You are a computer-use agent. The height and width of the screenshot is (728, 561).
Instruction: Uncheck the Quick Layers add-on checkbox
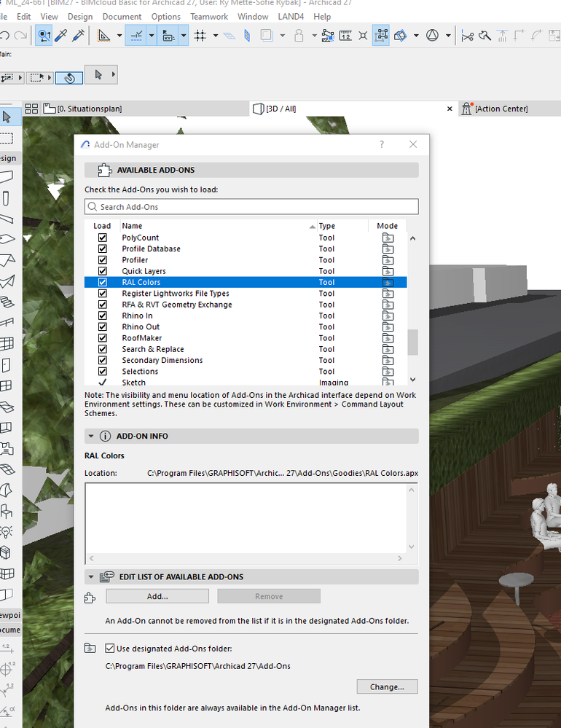[x=103, y=271]
